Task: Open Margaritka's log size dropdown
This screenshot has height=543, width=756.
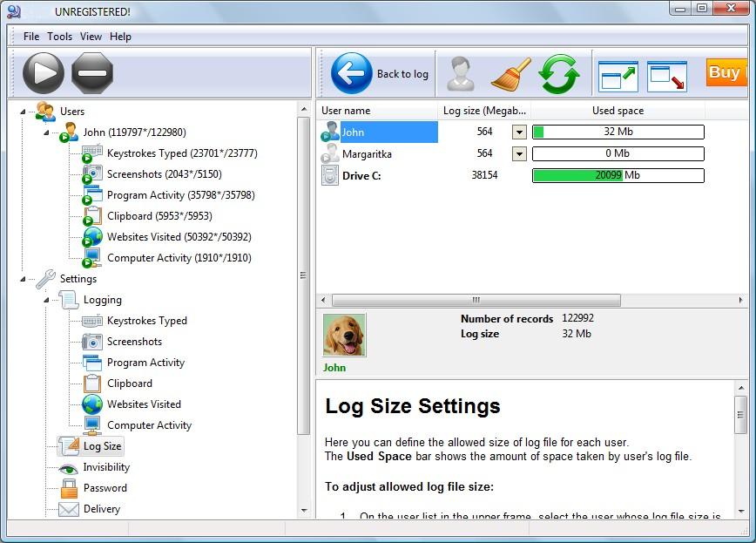Action: pos(519,154)
